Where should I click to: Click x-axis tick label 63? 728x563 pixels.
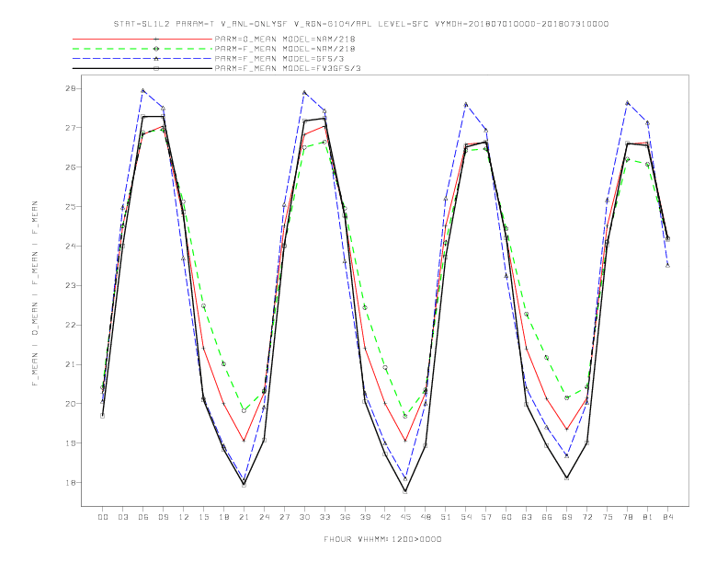tap(527, 517)
